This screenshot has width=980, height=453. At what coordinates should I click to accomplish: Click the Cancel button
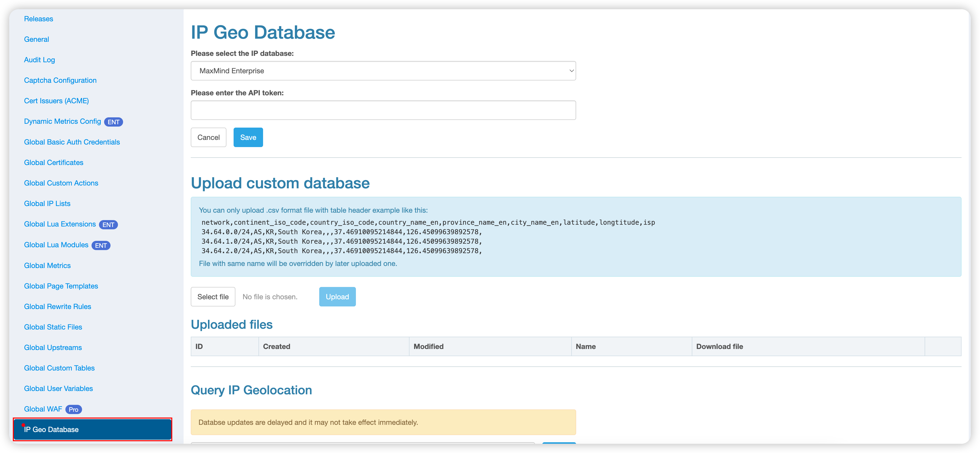208,137
